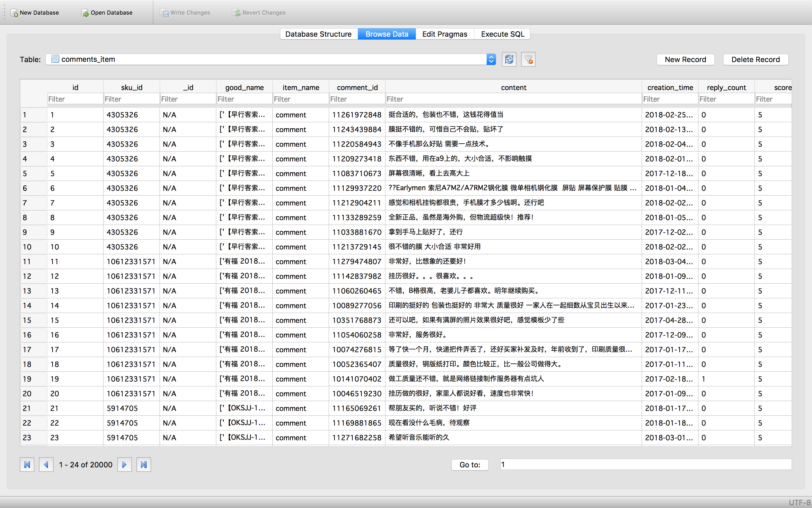812x508 pixels.
Task: Click the Filter field under creation_time column
Action: 670,99
